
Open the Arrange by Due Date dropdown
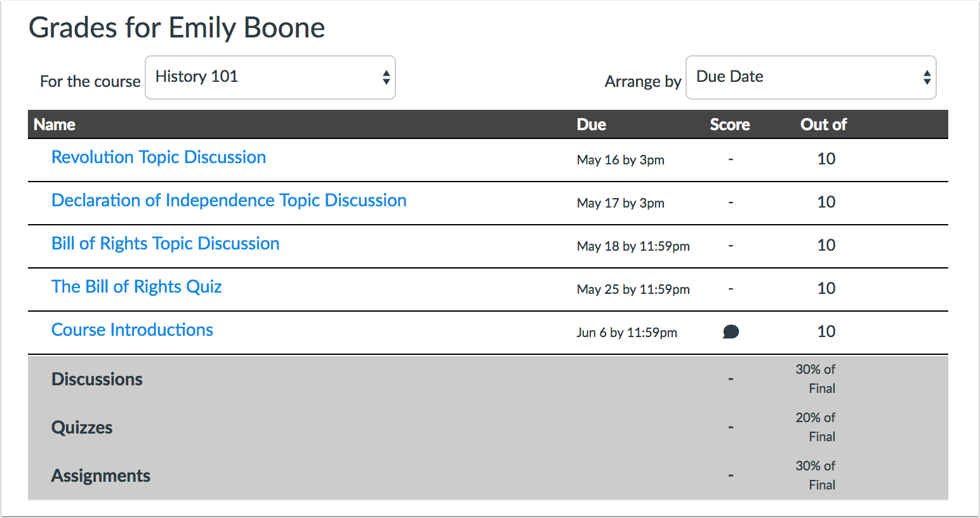click(811, 77)
